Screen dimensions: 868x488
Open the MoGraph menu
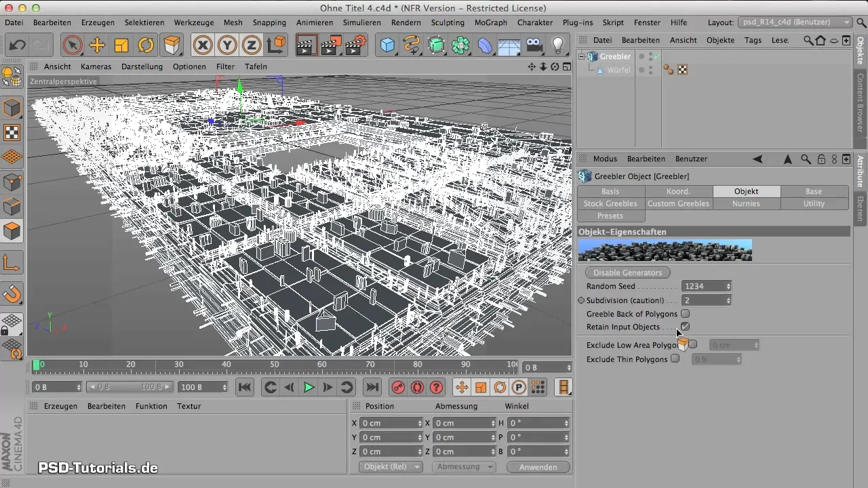(490, 22)
